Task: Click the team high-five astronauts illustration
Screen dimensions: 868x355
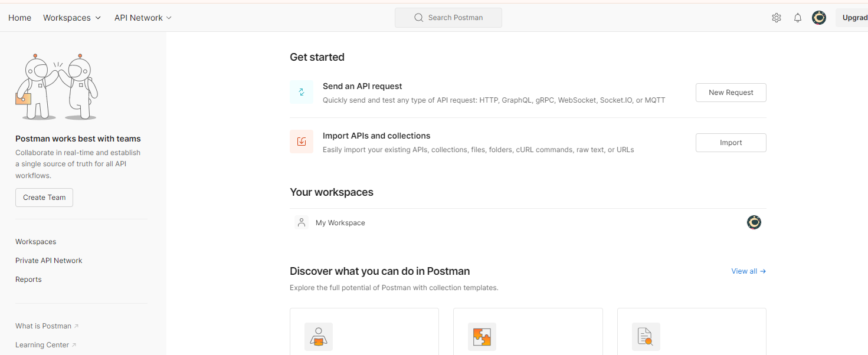Action: [x=57, y=86]
